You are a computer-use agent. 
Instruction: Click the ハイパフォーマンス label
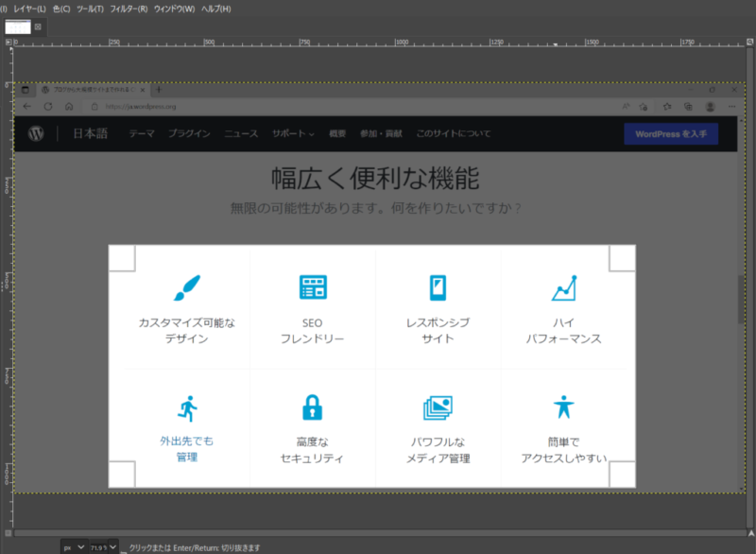click(x=563, y=331)
